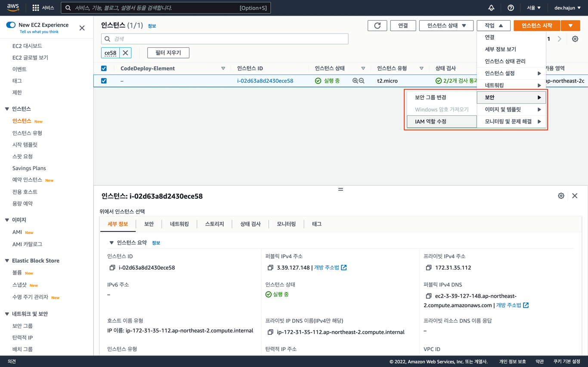Image resolution: width=588 pixels, height=367 pixels.
Task: Collapse the 작업 actions dropdown
Action: click(494, 25)
